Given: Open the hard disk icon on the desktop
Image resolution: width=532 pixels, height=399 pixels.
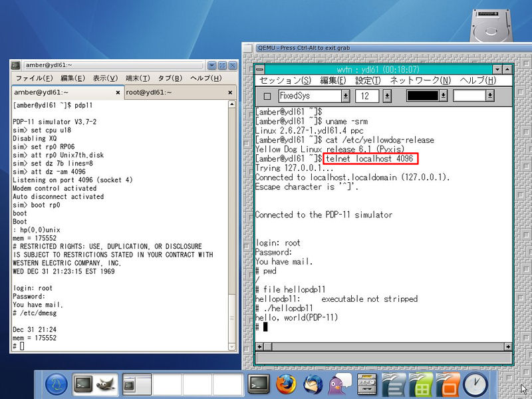Looking at the screenshot, I should click(491, 25).
